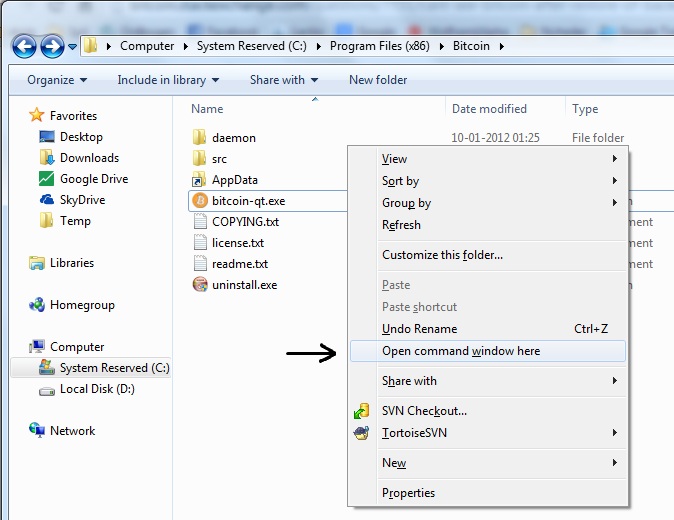Choose Customize this folder...
Image resolution: width=674 pixels, height=520 pixels.
coord(488,255)
